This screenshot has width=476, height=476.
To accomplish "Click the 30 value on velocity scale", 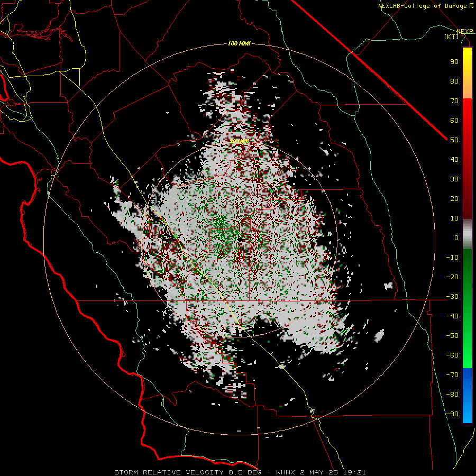I will 454,179.
